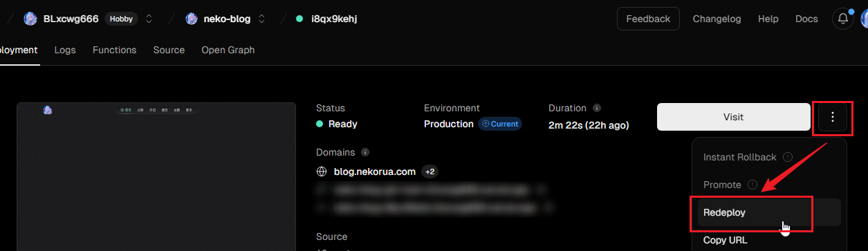Click the Hobby plan badge
The height and width of the screenshot is (251, 868).
tap(121, 19)
